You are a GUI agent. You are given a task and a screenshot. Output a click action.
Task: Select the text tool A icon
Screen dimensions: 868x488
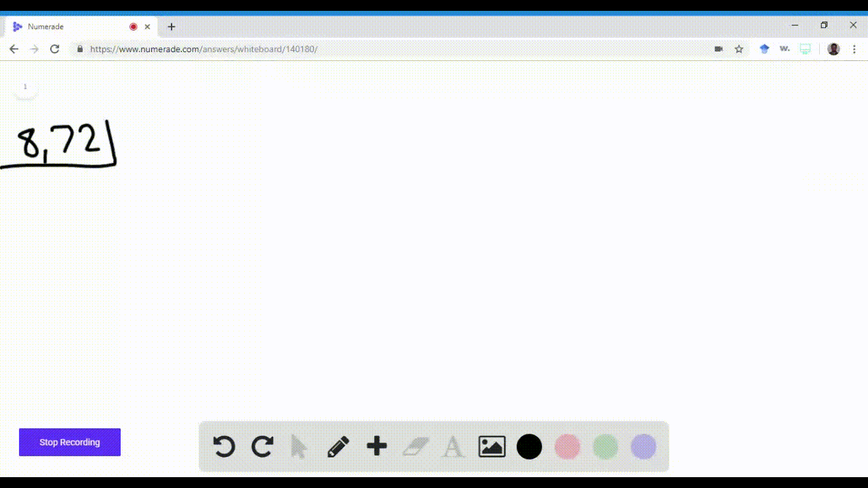tap(453, 447)
